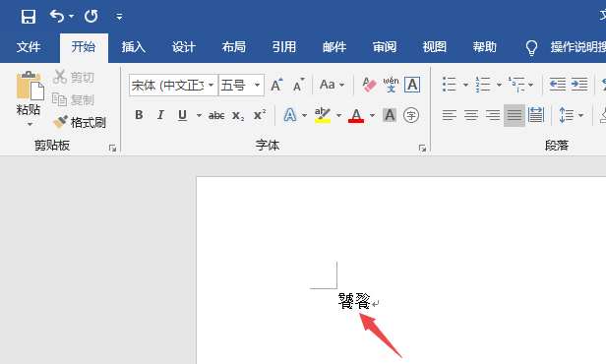The height and width of the screenshot is (364, 606).
Task: Expand the text effects dropdown arrow
Action: [304, 115]
